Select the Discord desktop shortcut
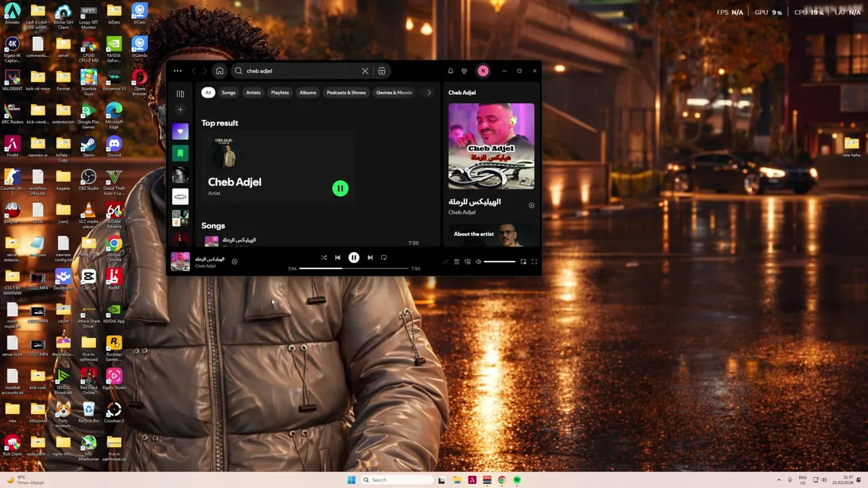 (114, 146)
